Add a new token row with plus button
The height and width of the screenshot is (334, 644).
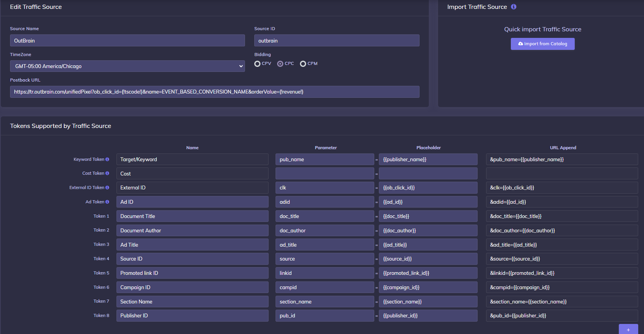click(x=628, y=329)
